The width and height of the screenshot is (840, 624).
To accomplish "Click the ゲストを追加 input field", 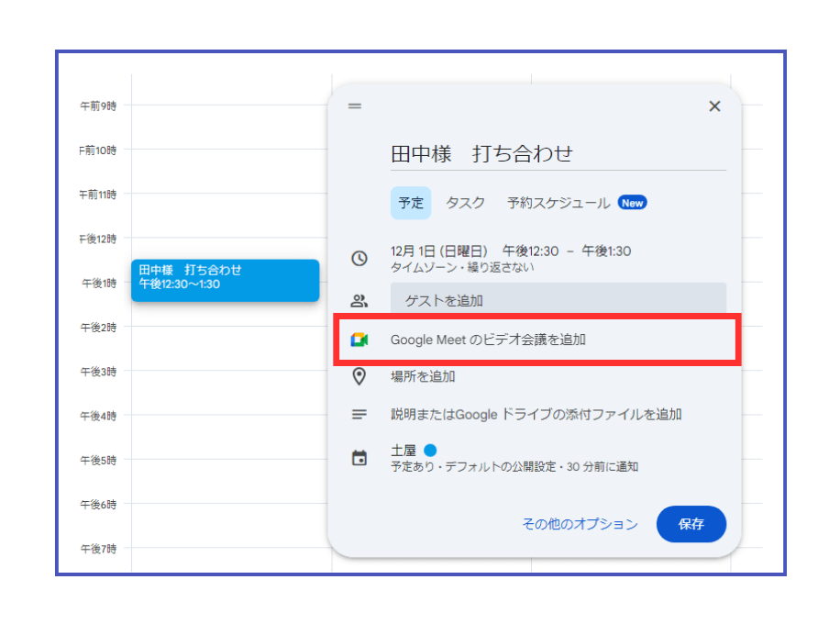I will (x=558, y=300).
